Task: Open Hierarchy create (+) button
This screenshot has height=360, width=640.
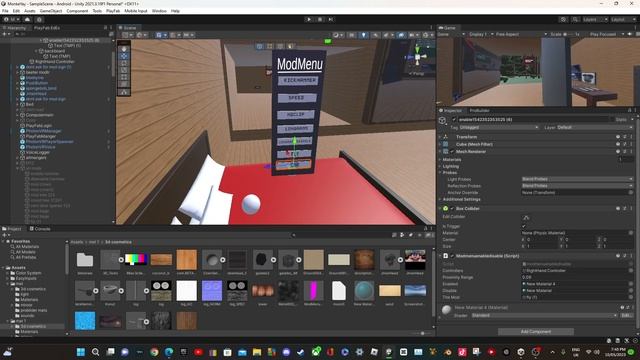Action: 5,34
